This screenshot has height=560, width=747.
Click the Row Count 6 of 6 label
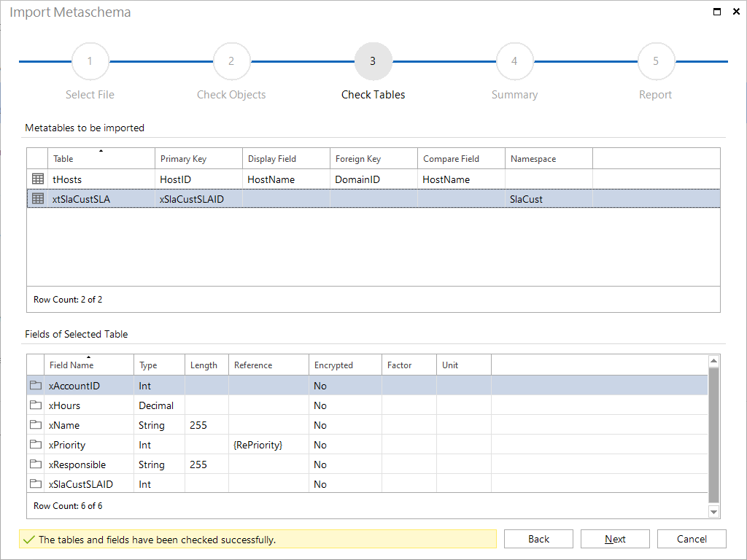point(68,506)
